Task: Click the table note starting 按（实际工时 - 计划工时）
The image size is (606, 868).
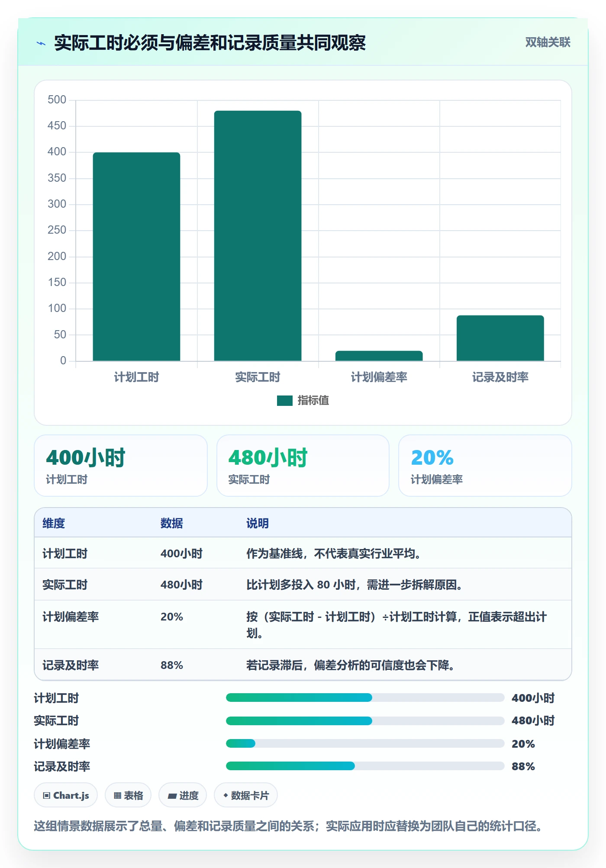Action: [x=396, y=625]
